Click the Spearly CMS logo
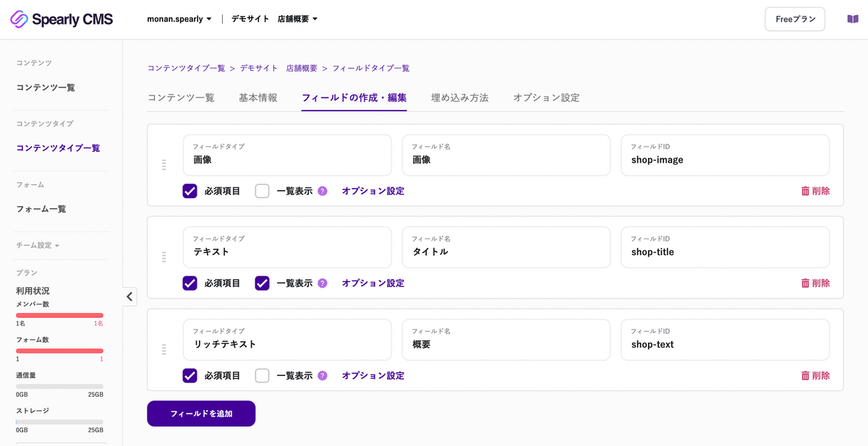The image size is (868, 446). pyautogui.click(x=61, y=20)
